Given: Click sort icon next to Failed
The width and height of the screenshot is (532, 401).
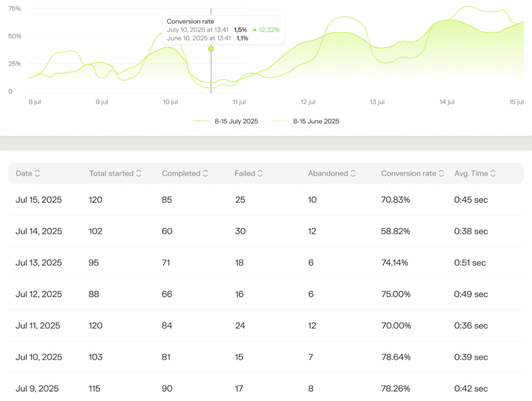Looking at the screenshot, I should 260,174.
